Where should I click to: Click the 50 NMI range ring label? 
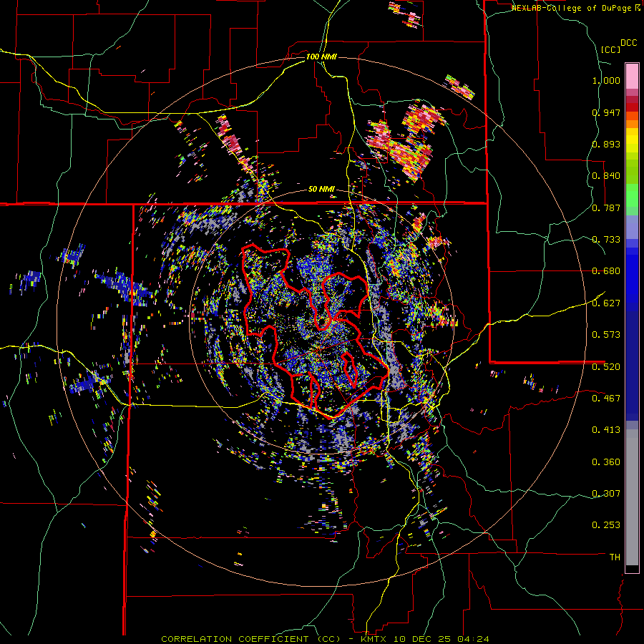click(x=321, y=190)
